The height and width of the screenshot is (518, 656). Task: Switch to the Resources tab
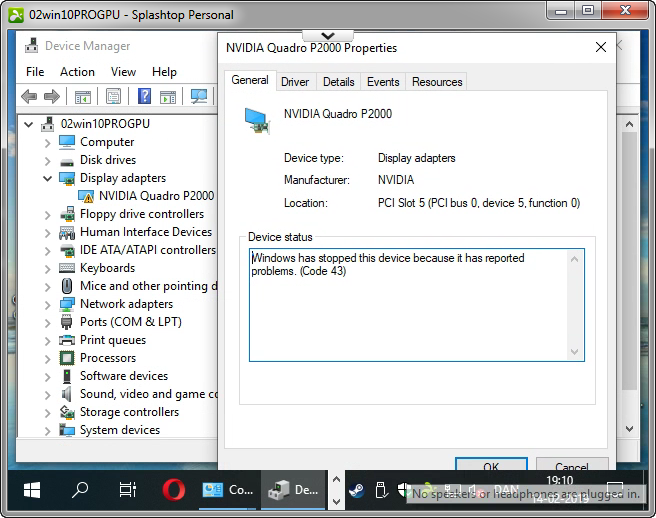437,82
